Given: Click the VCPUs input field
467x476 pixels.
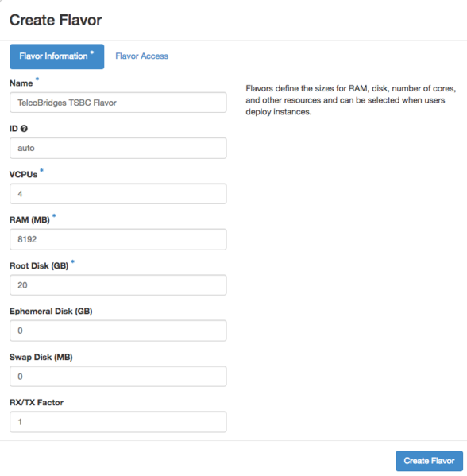Looking at the screenshot, I should click(118, 194).
